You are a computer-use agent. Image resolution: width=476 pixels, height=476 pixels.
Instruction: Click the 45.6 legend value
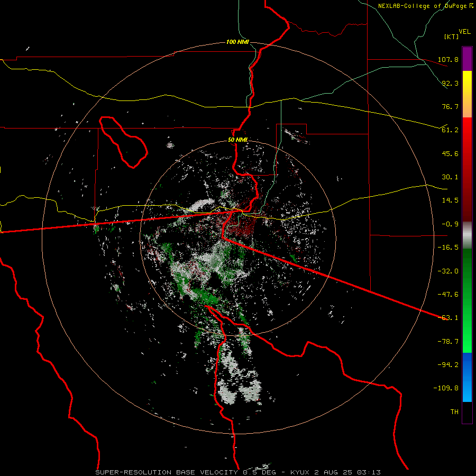pyautogui.click(x=450, y=153)
